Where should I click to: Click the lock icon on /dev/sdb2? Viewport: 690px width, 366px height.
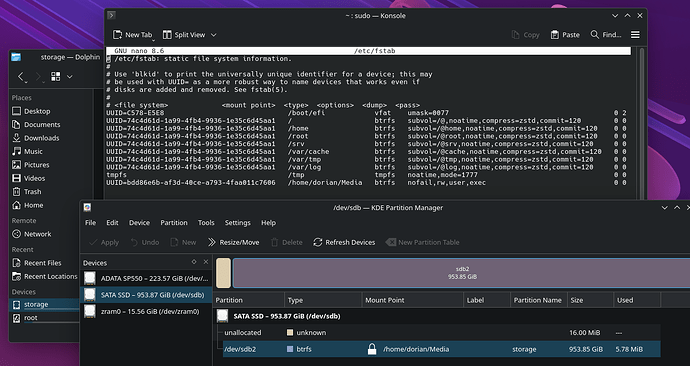tap(372, 349)
